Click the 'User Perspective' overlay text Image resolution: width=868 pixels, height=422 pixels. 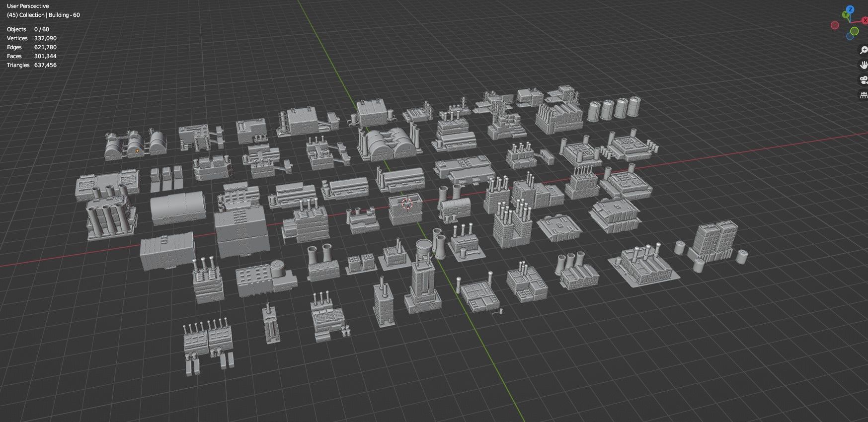click(x=28, y=6)
